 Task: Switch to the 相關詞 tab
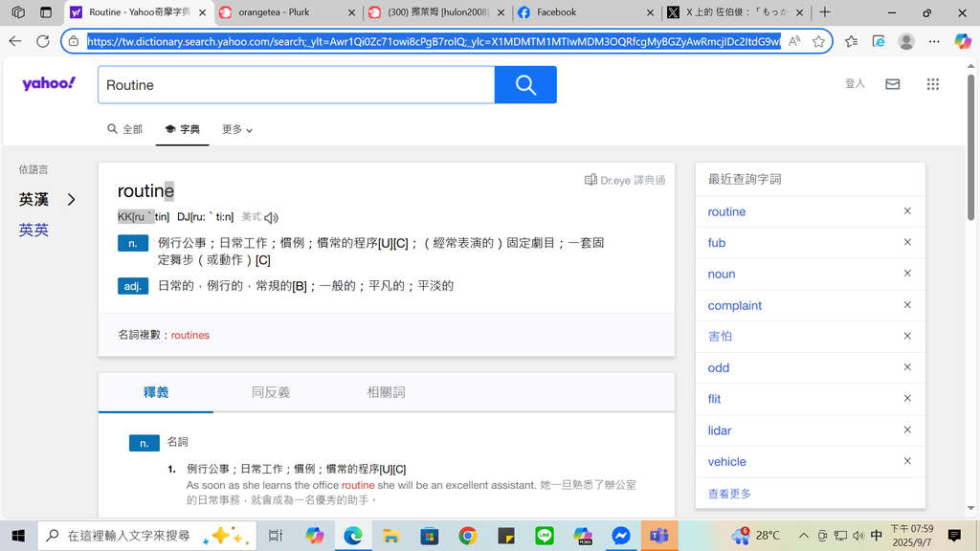tap(386, 392)
